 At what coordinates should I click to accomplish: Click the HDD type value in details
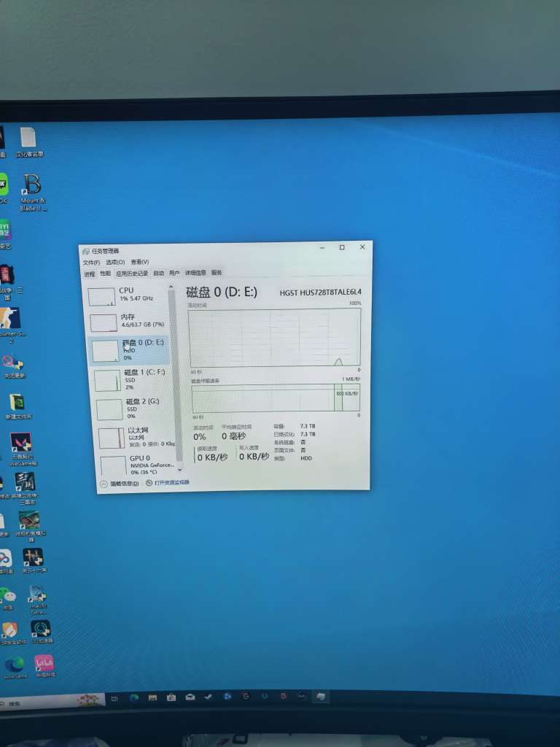pyautogui.click(x=306, y=458)
